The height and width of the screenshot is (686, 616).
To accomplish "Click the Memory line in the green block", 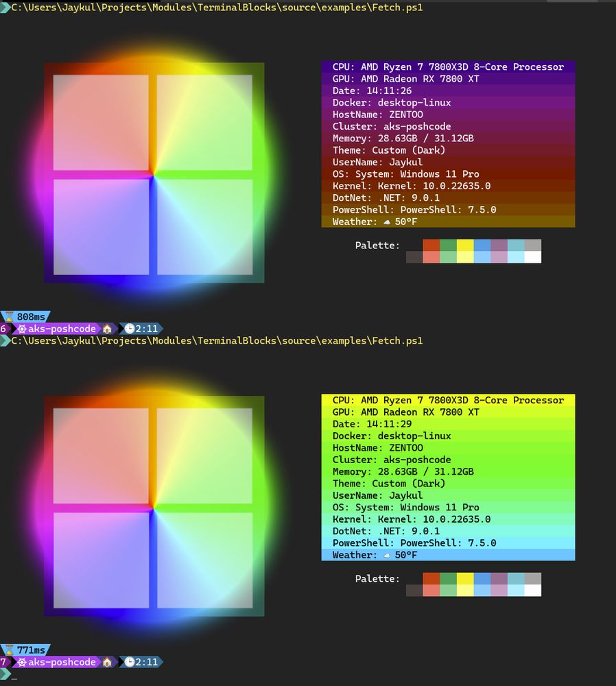I will [x=403, y=472].
